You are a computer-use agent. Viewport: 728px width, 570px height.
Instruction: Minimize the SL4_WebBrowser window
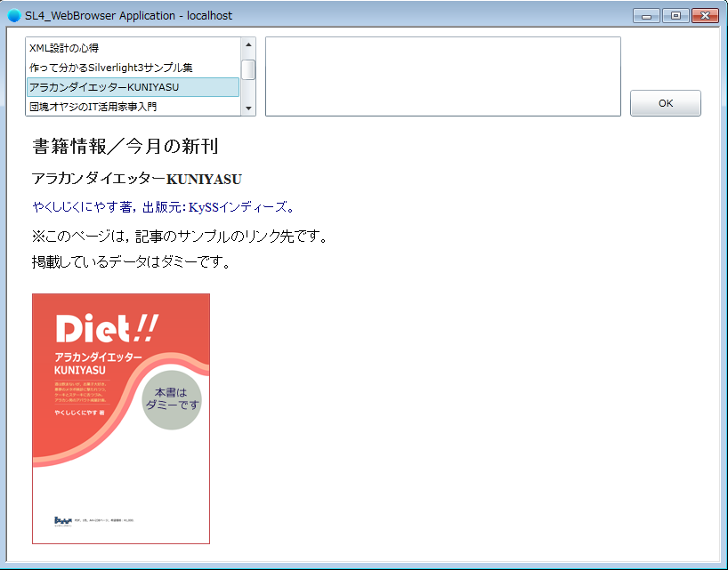[646, 16]
